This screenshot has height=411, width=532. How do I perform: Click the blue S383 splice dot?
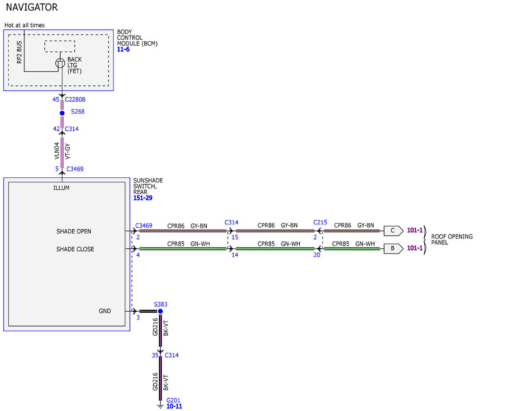160,311
